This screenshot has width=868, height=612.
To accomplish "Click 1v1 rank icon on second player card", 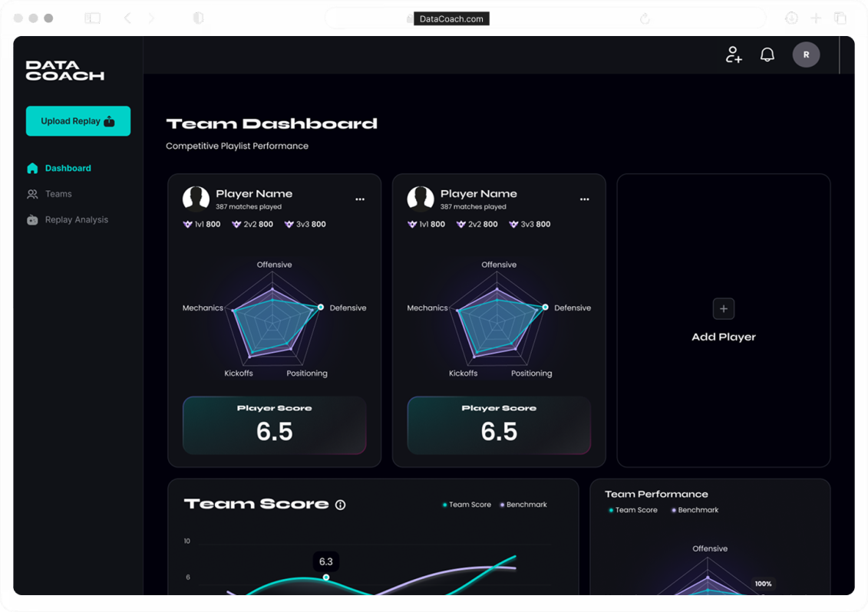I will coord(412,225).
